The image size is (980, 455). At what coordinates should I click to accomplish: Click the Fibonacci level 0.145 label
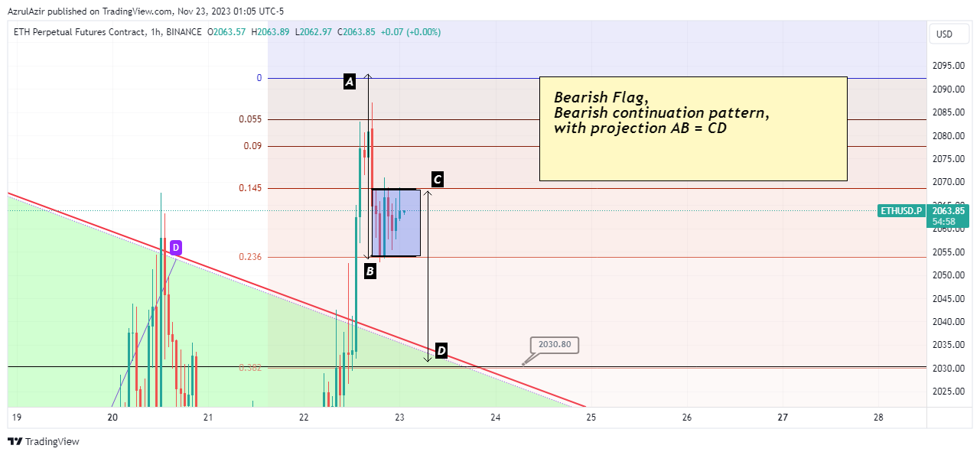(x=250, y=188)
